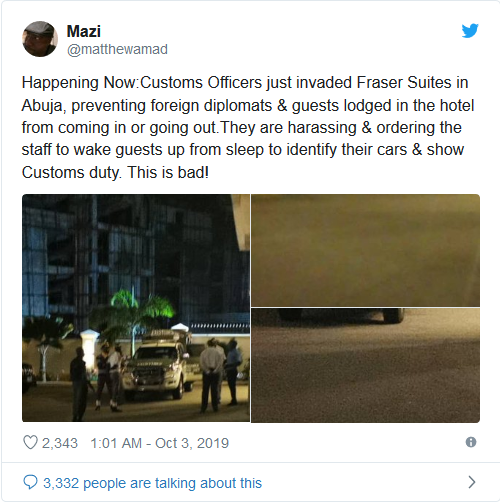Image resolution: width=500 pixels, height=502 pixels.
Task: Click the blue Twitter bird logo
Action: pos(470,31)
